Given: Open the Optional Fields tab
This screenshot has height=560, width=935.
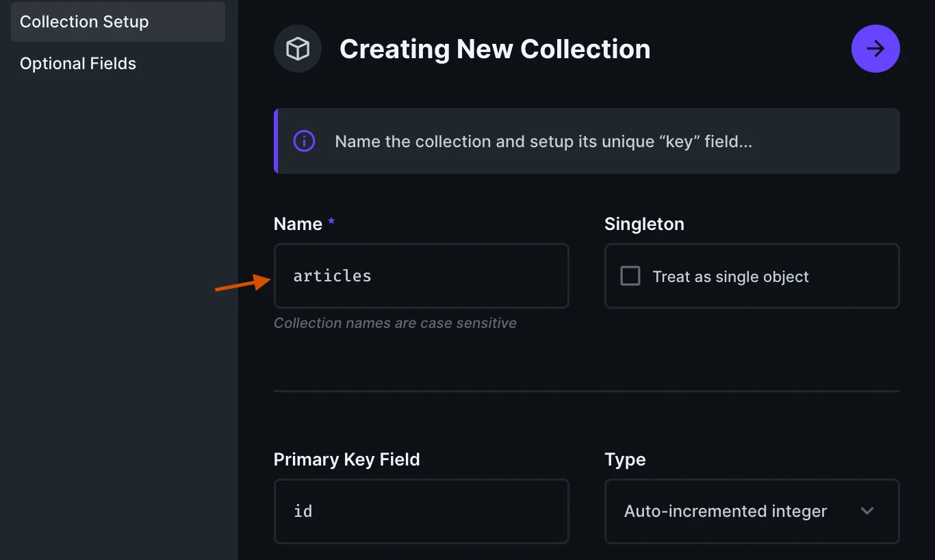Looking at the screenshot, I should coord(78,64).
